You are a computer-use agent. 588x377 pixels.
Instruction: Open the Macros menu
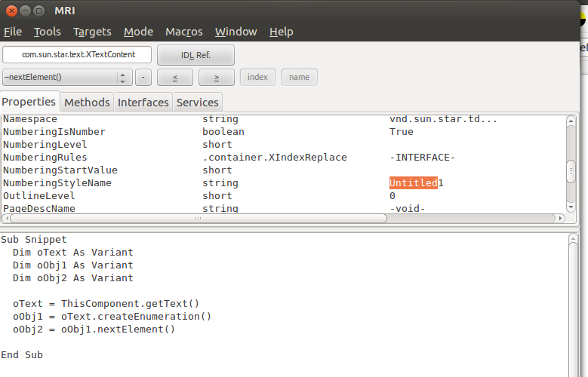(x=184, y=32)
